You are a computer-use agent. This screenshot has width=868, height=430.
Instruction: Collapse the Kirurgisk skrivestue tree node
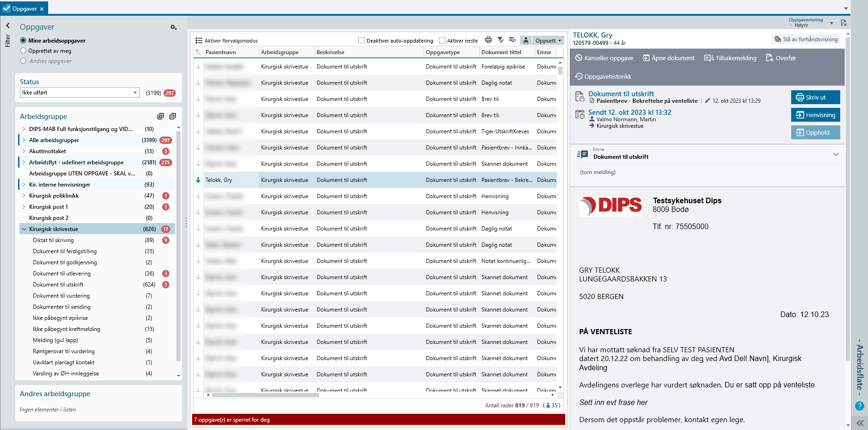[24, 229]
